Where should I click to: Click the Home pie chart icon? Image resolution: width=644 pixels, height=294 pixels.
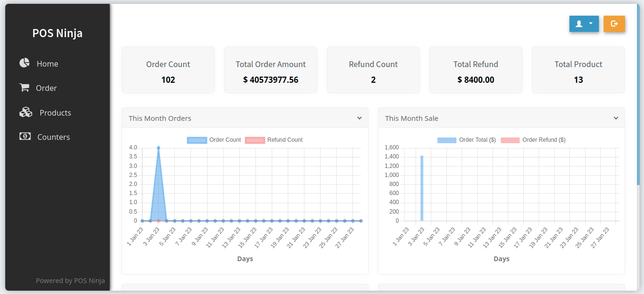(x=25, y=63)
